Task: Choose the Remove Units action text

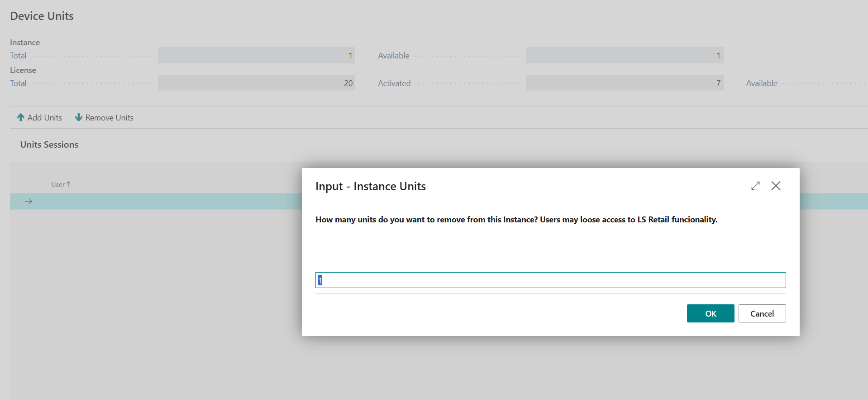Action: 109,118
